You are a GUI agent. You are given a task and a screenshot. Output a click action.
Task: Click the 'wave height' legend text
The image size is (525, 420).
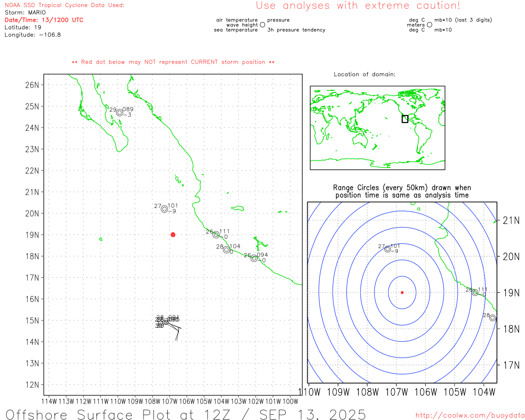coord(242,25)
